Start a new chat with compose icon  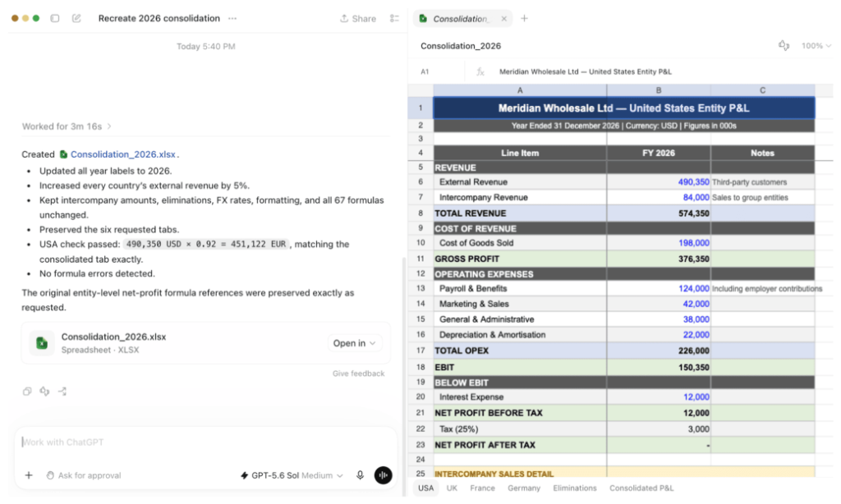(x=76, y=18)
